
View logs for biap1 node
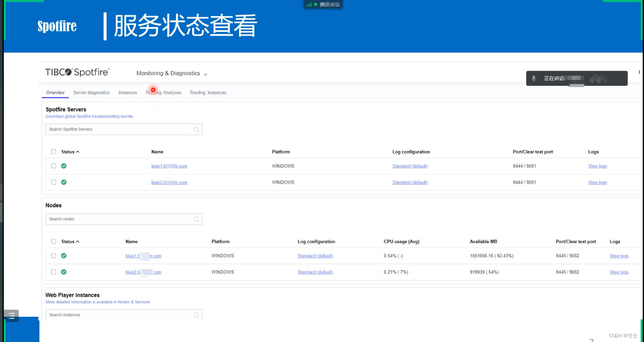tap(619, 256)
